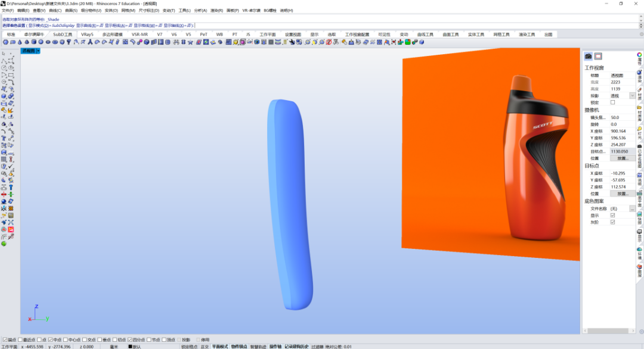Open the 曲面(S) menu
This screenshot has height=349, width=644.
click(71, 11)
